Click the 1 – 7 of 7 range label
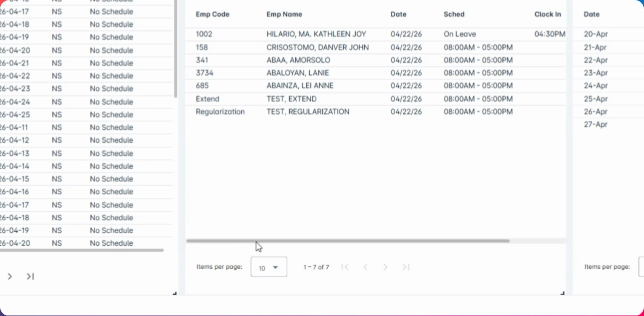Screen dimensions: 644x316 coord(316,267)
